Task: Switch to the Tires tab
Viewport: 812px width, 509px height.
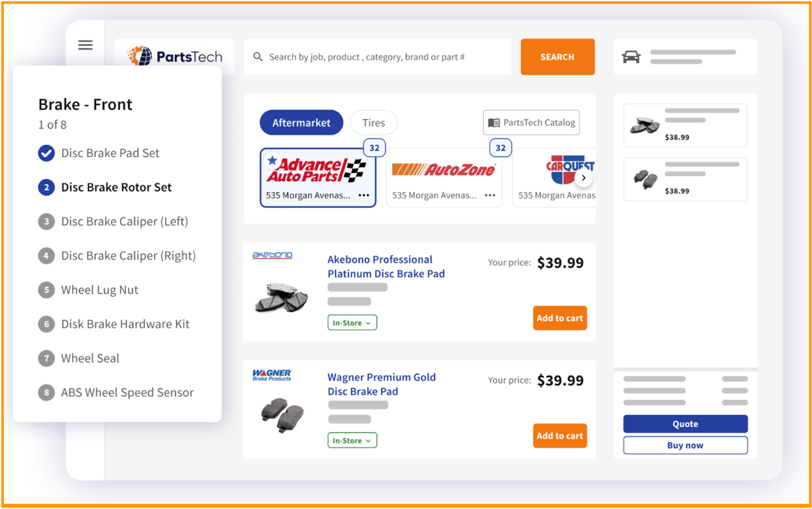Action: coord(374,123)
